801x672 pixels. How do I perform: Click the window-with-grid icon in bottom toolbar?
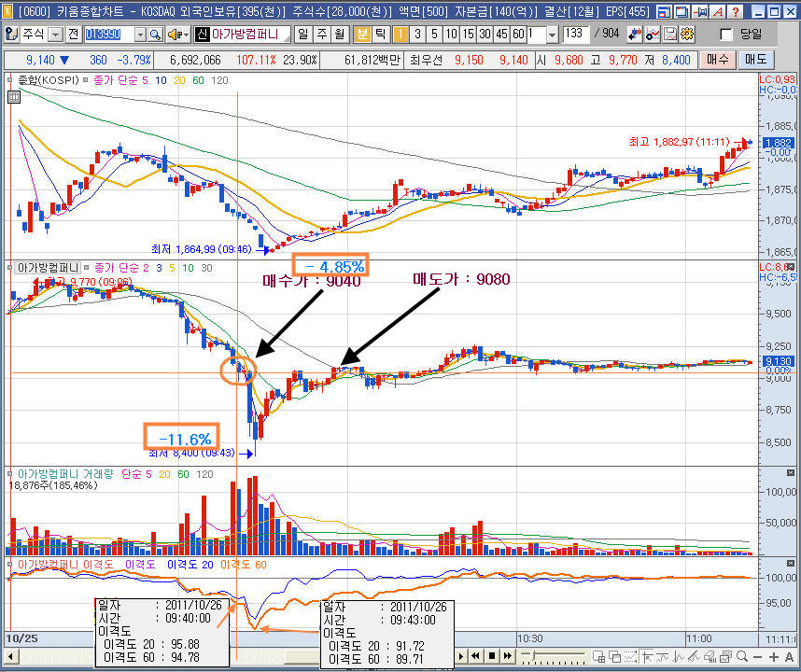[x=598, y=656]
